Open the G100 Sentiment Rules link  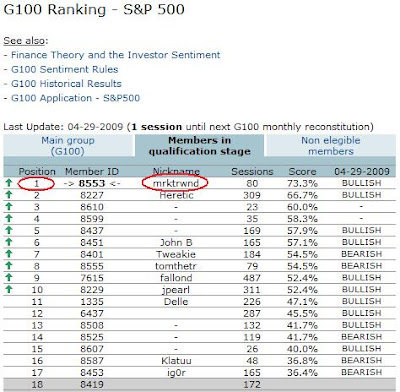pyautogui.click(x=65, y=69)
